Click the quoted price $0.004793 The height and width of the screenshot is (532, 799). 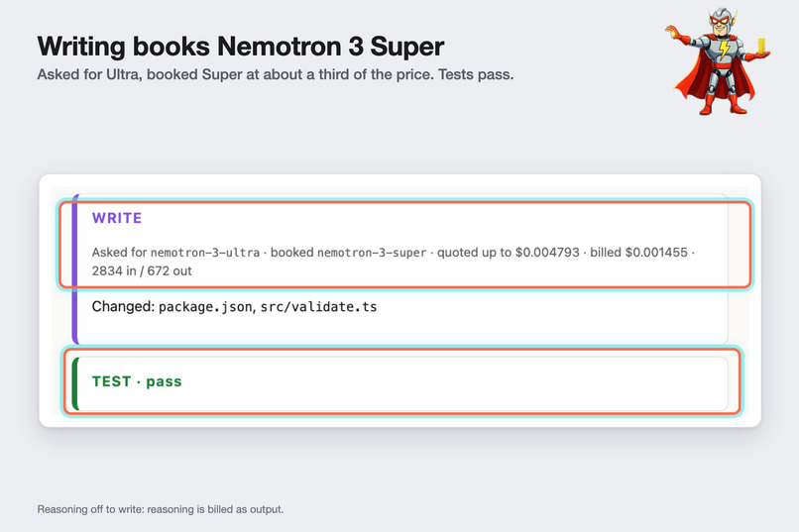tap(547, 253)
